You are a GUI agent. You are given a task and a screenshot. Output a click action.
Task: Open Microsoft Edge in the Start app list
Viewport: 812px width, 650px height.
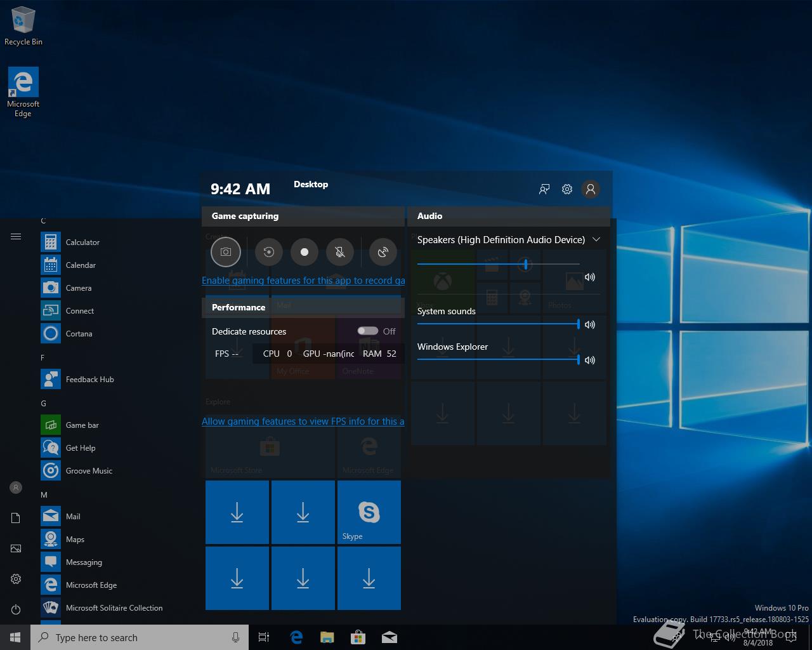[x=101, y=585]
